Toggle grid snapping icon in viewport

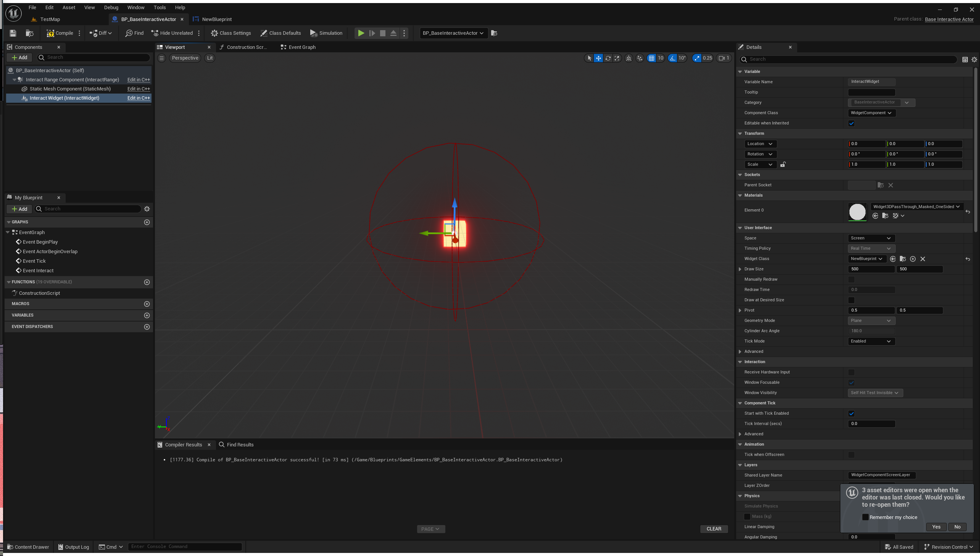651,58
